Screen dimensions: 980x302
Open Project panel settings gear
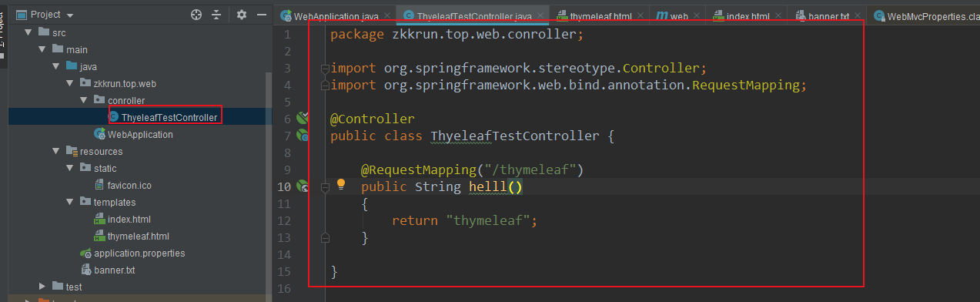[x=242, y=15]
